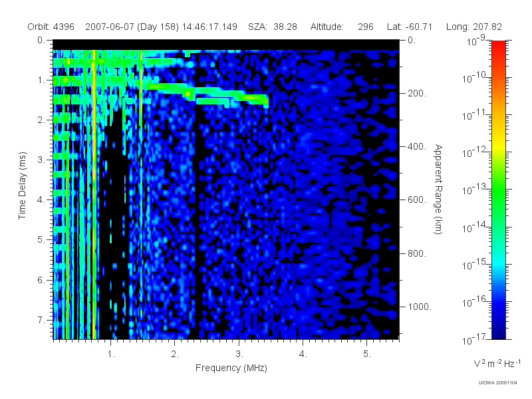
Task: Click the '0.' time delay tick label
Action: coord(41,41)
